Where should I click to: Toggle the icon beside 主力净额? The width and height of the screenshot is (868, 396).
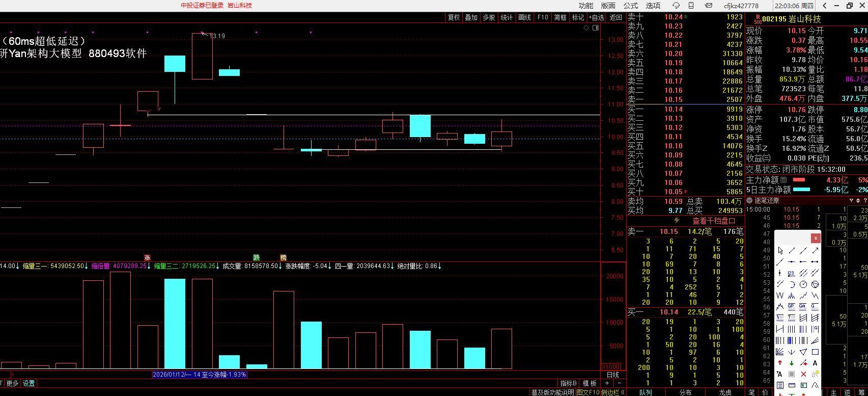pyautogui.click(x=783, y=180)
